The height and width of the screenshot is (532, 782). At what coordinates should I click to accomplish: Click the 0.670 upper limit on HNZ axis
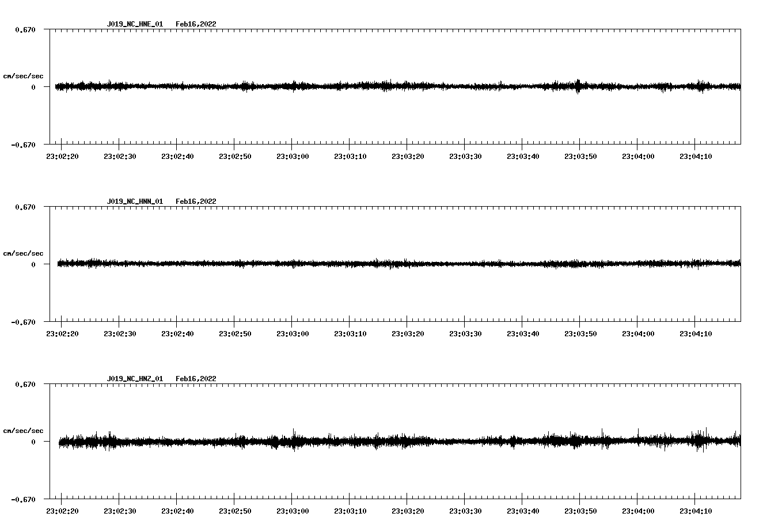(25, 384)
